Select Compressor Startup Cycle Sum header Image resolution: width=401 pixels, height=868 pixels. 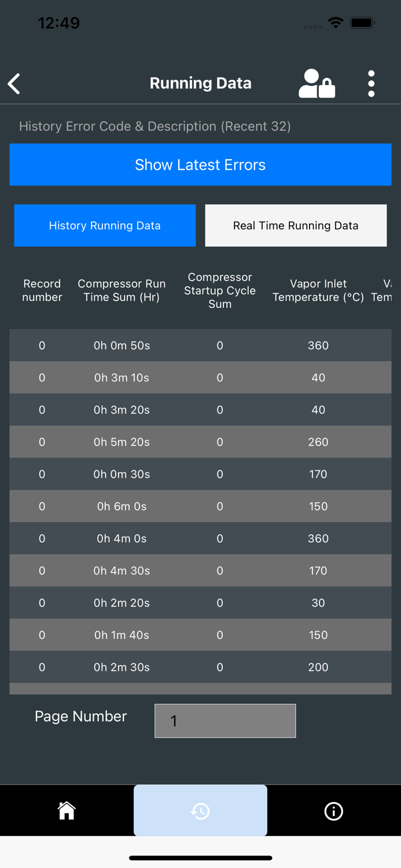(220, 290)
